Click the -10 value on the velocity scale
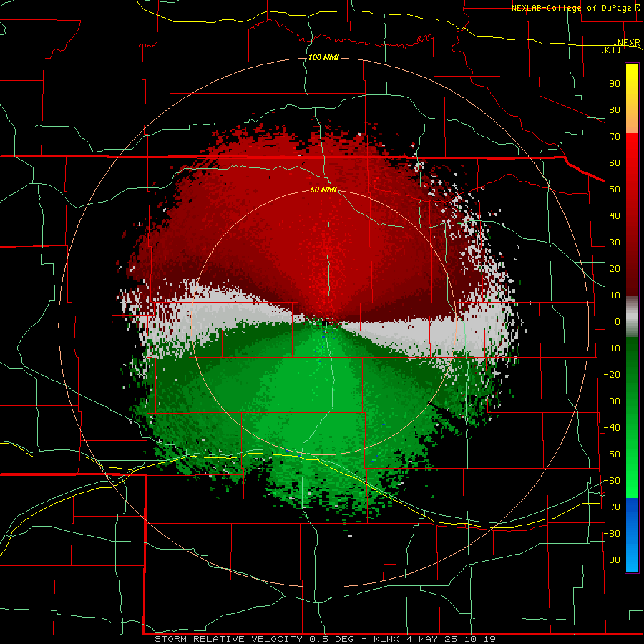 (x=612, y=348)
